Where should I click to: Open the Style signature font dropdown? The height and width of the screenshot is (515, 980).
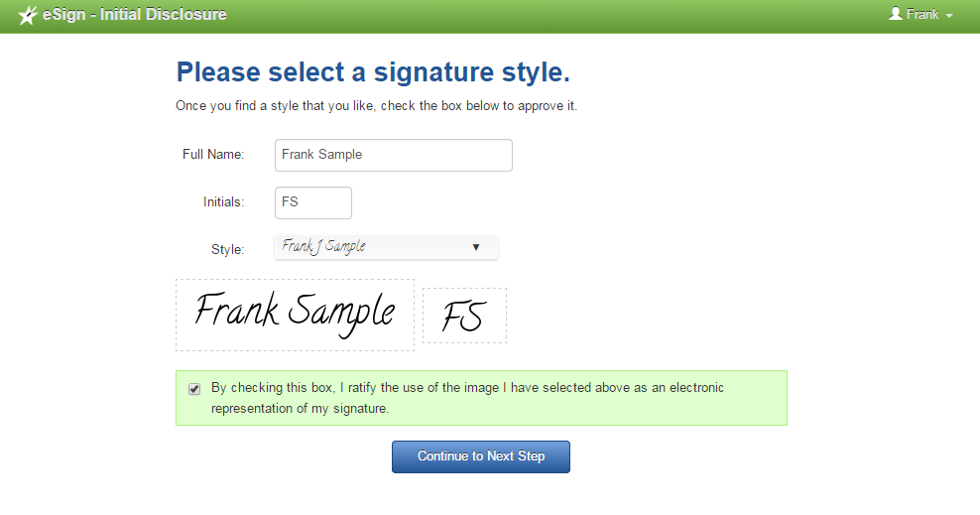click(x=386, y=247)
